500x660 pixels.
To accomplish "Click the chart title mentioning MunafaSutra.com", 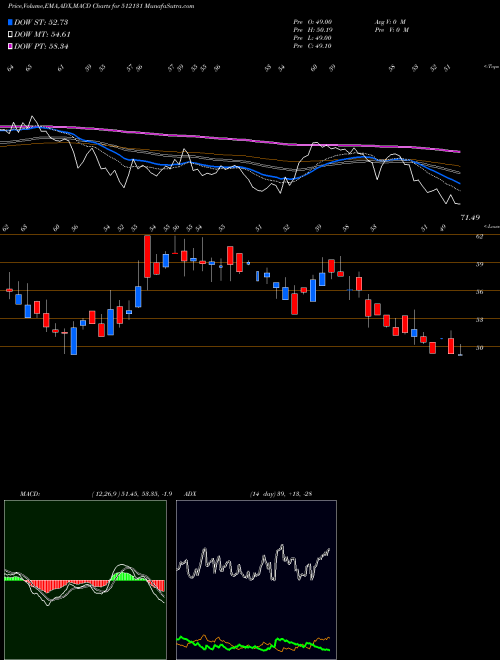I will coord(101,6).
